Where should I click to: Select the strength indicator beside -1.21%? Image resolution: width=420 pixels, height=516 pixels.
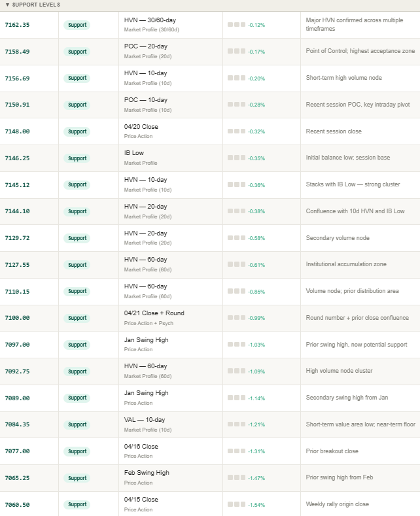pos(236,424)
